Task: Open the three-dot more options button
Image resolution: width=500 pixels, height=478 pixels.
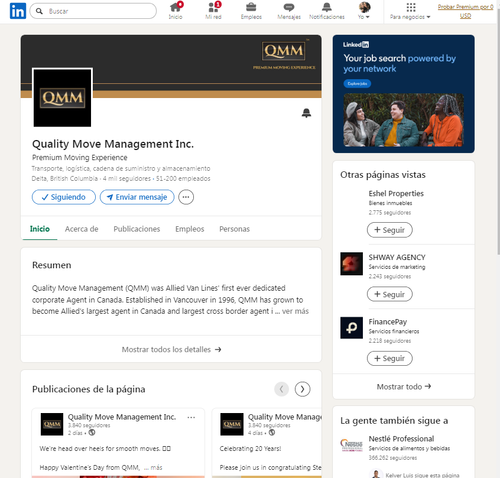Action: pos(186,197)
